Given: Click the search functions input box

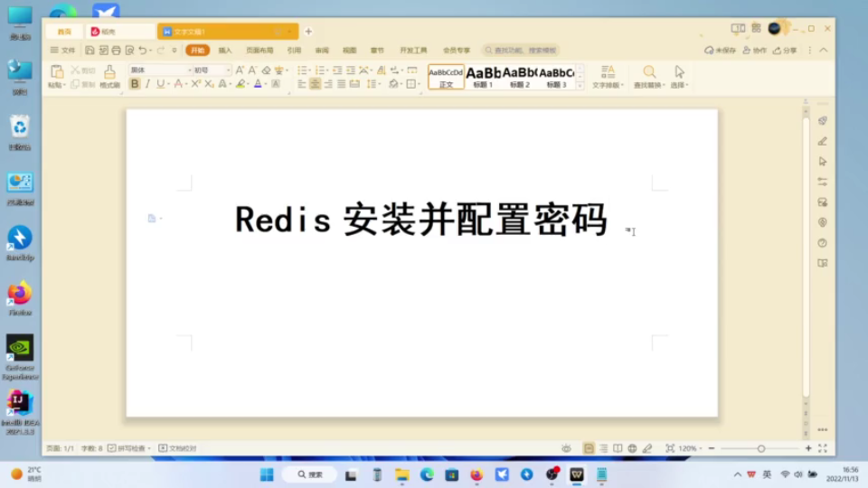Looking at the screenshot, I should [521, 51].
